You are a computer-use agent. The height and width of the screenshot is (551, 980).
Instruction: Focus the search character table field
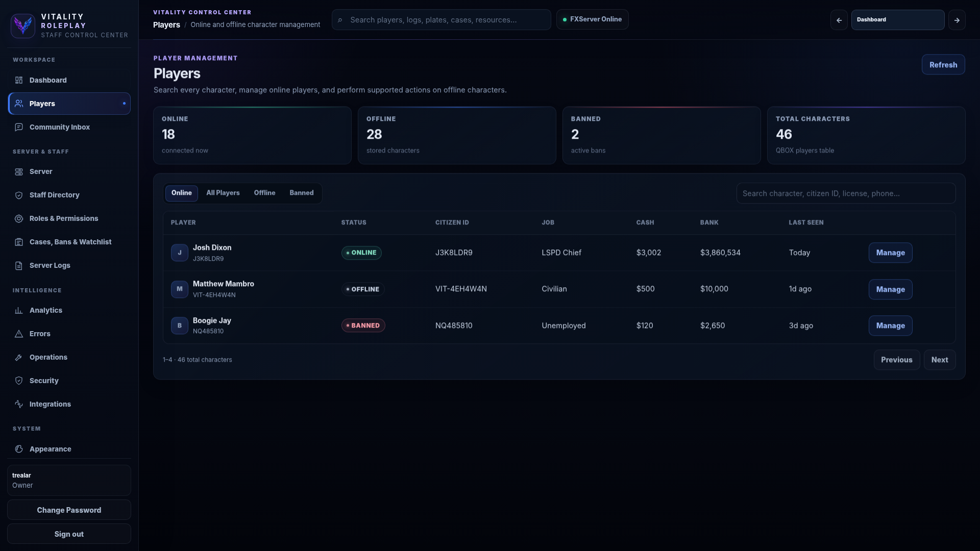tap(846, 193)
